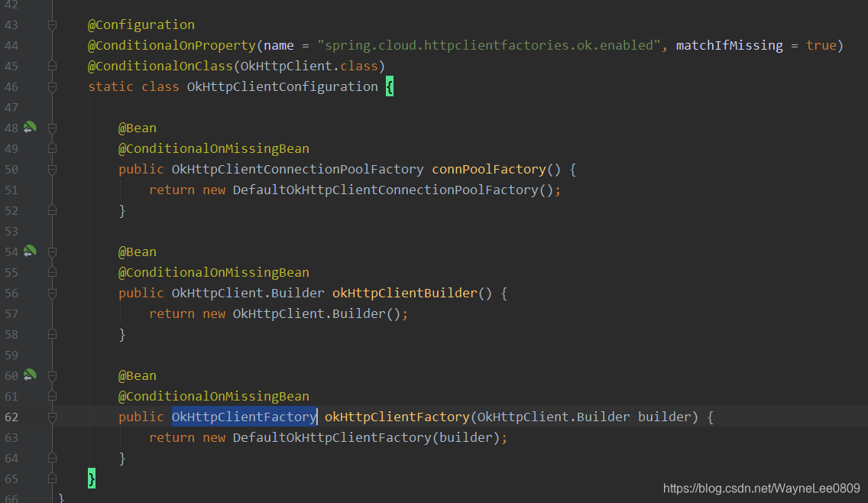868x503 pixels.
Task: Collapse the okHttpClientBuilder bean method
Action: pos(52,293)
